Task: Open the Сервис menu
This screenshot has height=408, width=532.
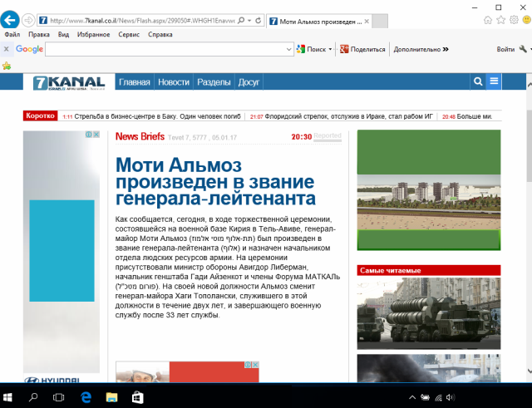Action: [129, 35]
